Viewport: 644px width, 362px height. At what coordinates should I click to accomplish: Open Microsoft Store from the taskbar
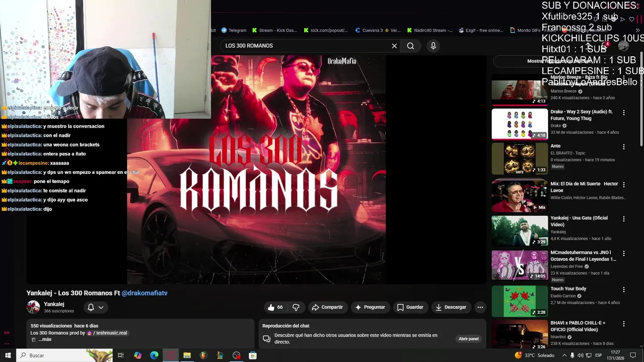tap(253, 355)
